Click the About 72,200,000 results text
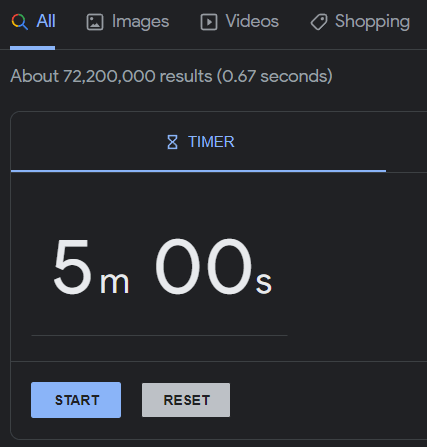The height and width of the screenshot is (447, 427). pos(111,76)
